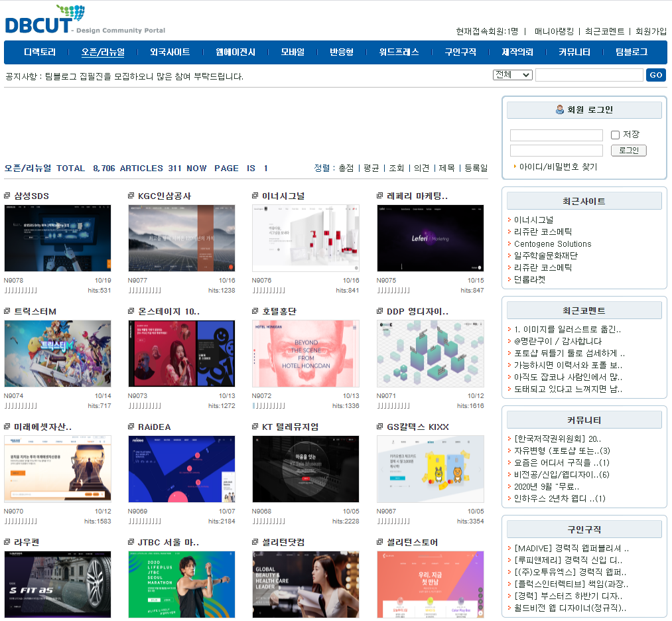Click the permalink icon beside 이너시그널
Image resolution: width=672 pixels, height=621 pixels.
(254, 196)
